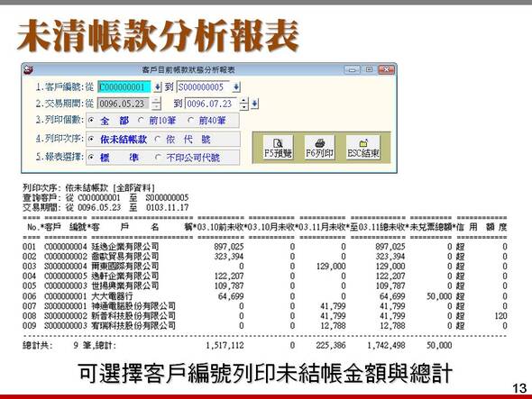Image resolution: width=532 pixels, height=399 pixels.
Task: Click the report line 列印次序: 依未結帳款
Action: click(88, 188)
